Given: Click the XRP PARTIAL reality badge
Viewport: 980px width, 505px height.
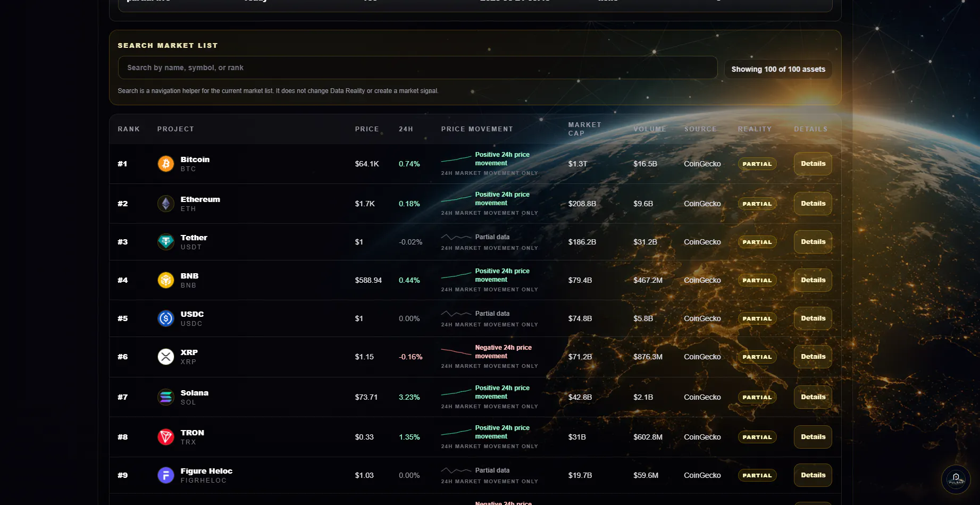Looking at the screenshot, I should [x=757, y=357].
